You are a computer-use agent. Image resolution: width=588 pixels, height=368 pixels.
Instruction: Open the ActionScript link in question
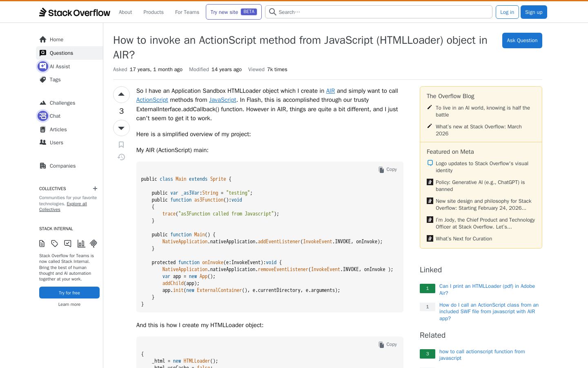coord(152,100)
